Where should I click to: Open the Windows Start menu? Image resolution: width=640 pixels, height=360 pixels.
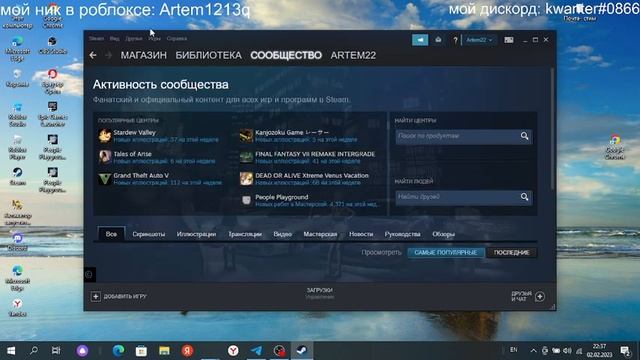(x=11, y=350)
